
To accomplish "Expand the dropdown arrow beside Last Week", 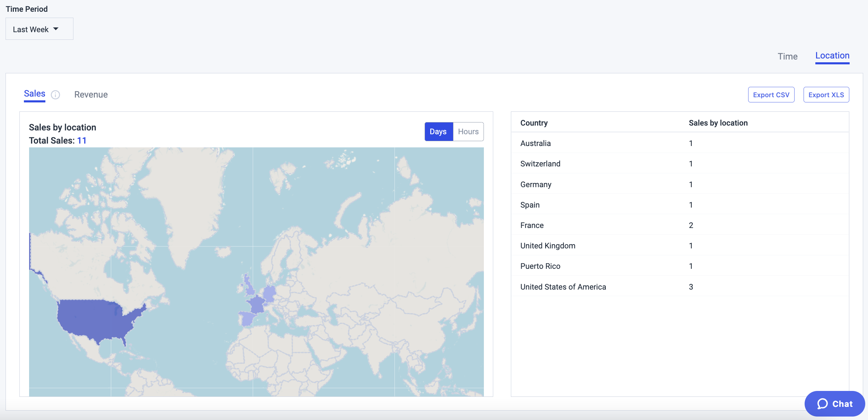I will (56, 29).
